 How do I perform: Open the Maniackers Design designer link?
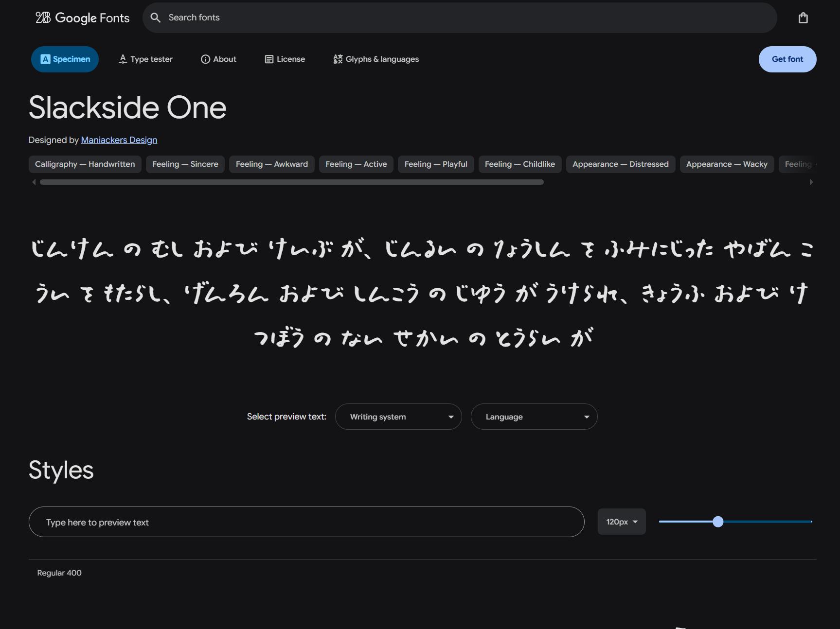coord(119,140)
